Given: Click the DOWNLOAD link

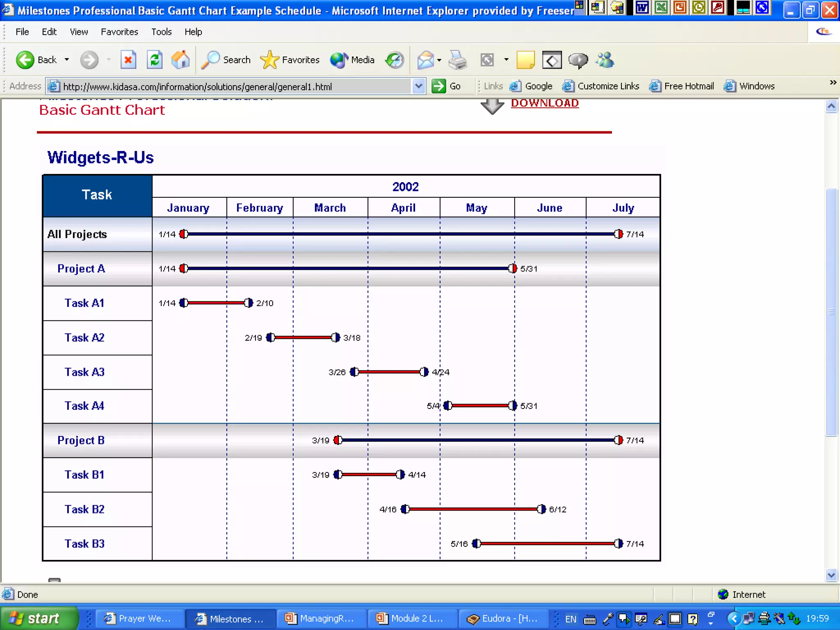Looking at the screenshot, I should click(x=544, y=103).
